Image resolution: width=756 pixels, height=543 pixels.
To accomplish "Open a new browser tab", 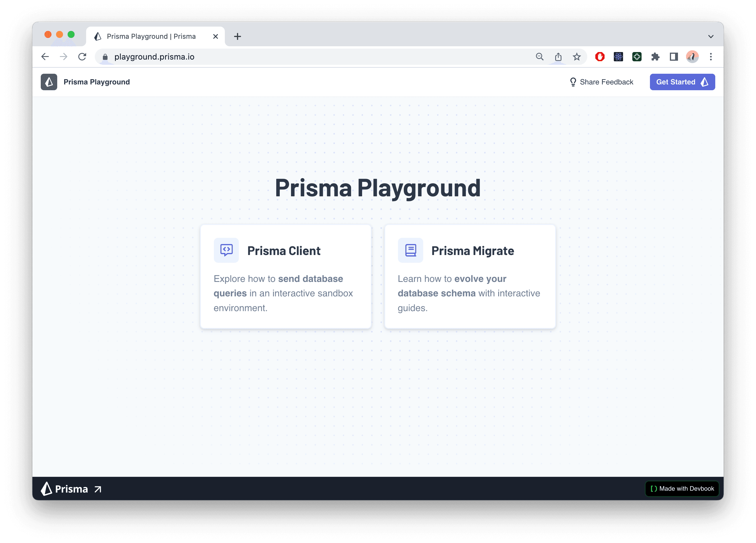I will tap(237, 36).
